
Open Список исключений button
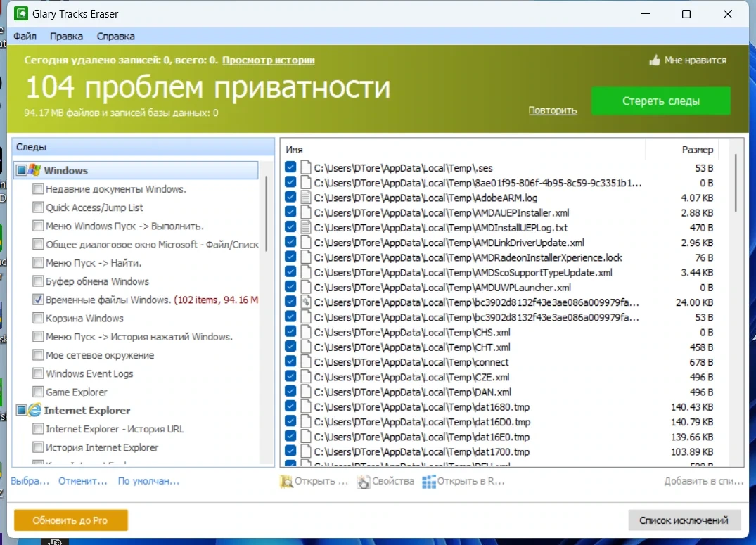tap(684, 520)
